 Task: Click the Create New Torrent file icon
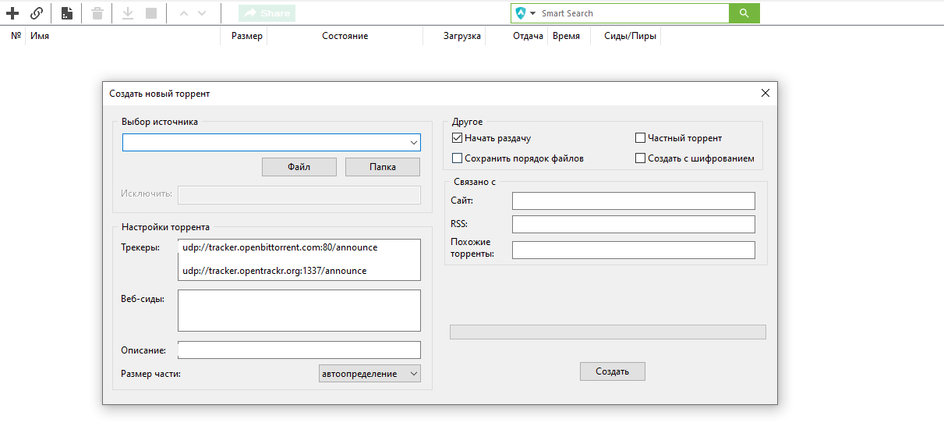(x=67, y=13)
